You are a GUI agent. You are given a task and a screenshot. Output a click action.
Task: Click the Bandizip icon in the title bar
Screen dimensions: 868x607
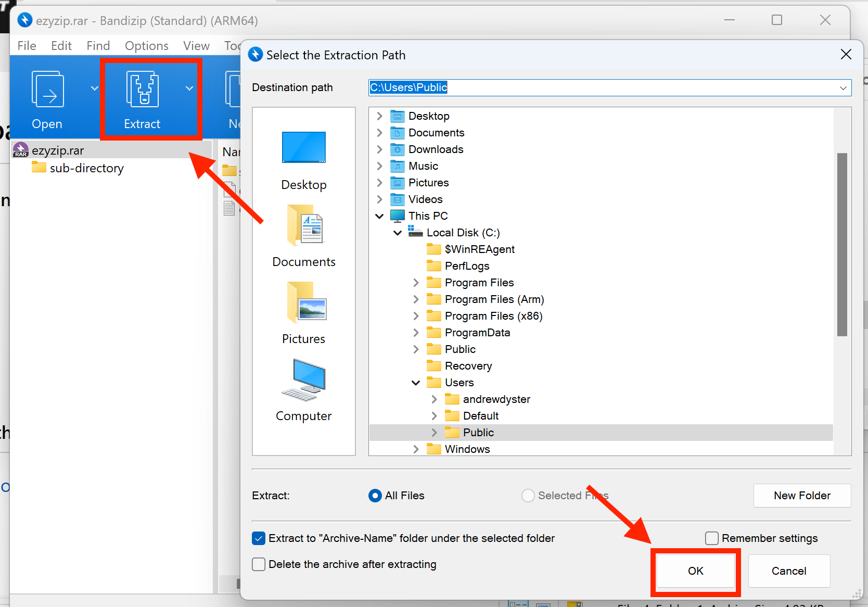tap(24, 20)
